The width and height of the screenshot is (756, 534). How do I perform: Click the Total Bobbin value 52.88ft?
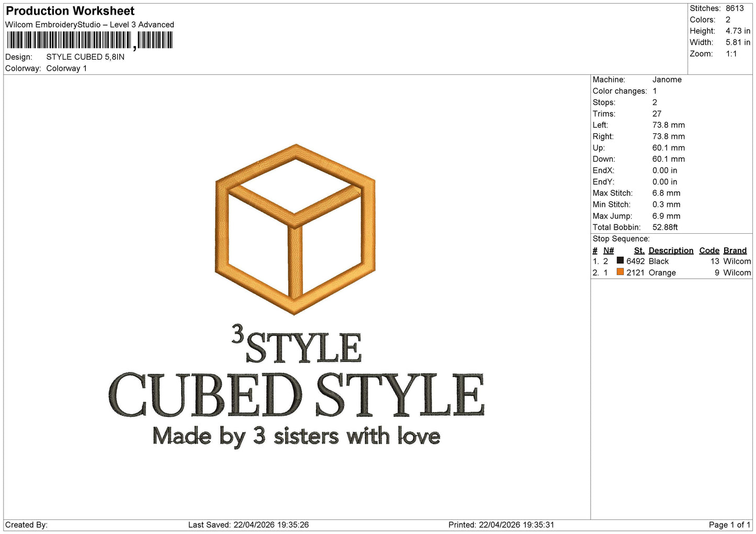pos(665,228)
